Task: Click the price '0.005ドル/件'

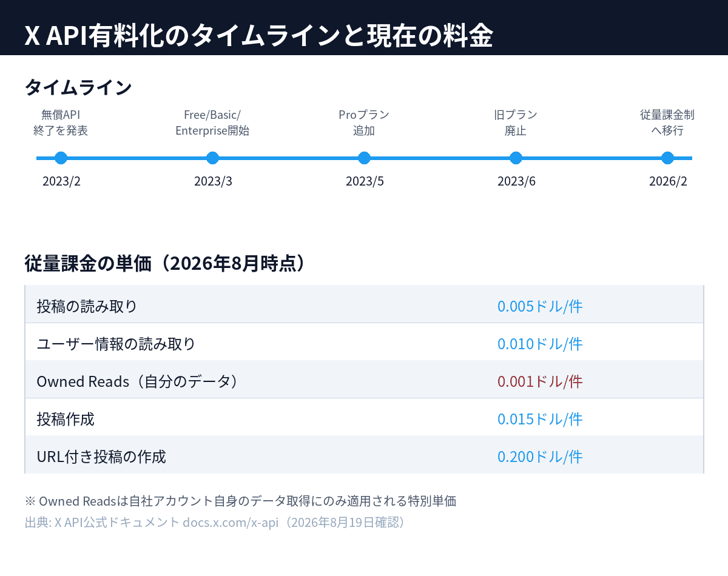Action: [x=540, y=306]
